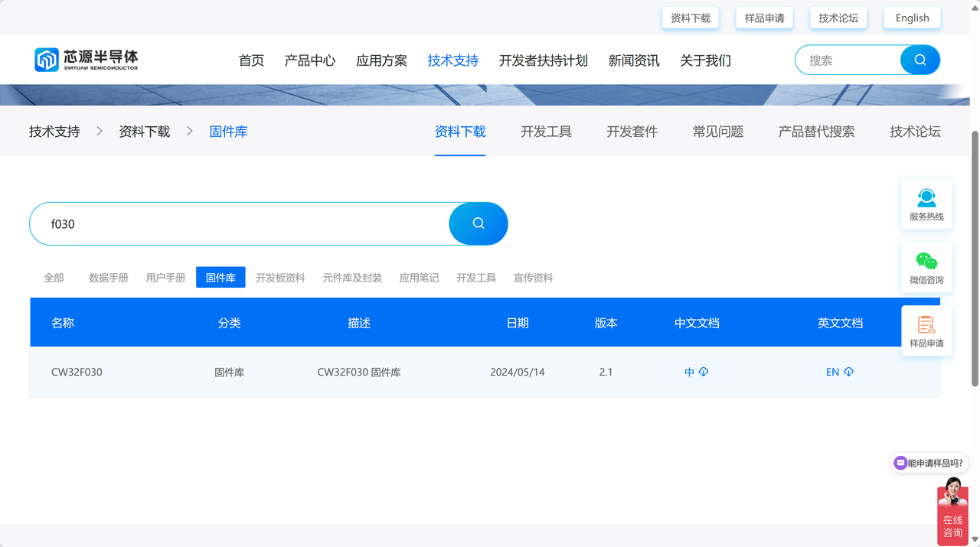980x547 pixels.
Task: Open 关于我们 navigation item
Action: click(x=705, y=60)
